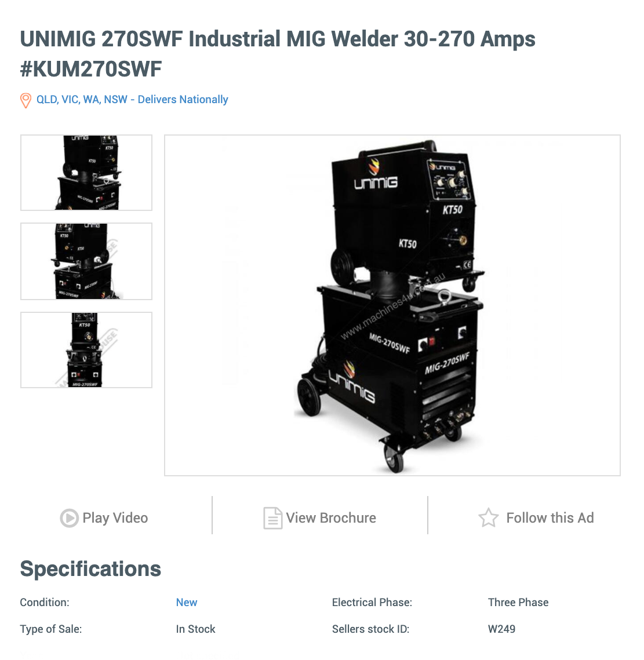Click the orange location pin icon

click(x=26, y=101)
